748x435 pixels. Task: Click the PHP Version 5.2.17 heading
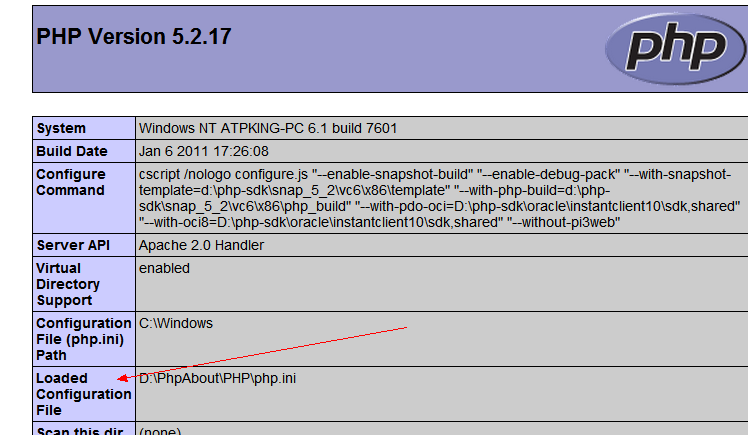click(134, 36)
